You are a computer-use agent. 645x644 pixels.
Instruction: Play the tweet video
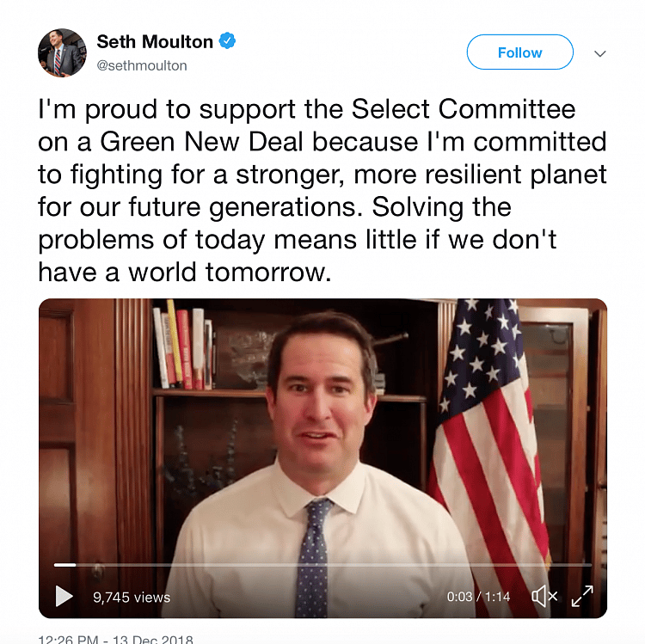coord(64,596)
